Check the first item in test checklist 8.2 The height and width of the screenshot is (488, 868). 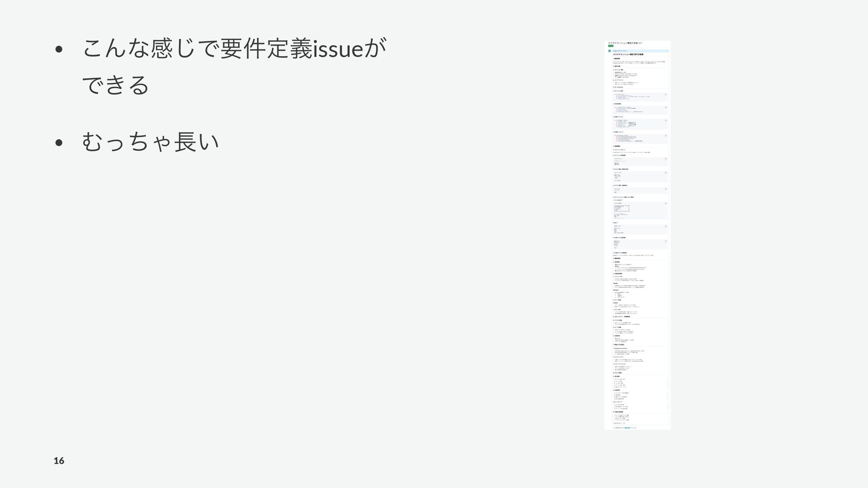[x=614, y=393]
